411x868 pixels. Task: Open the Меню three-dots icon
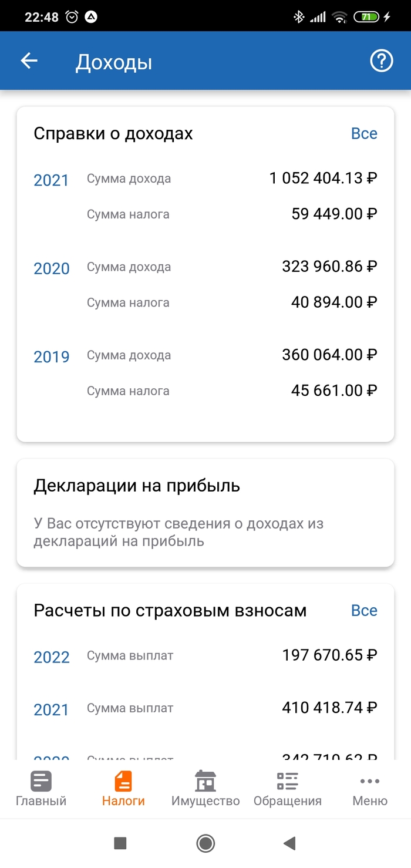coord(370,782)
